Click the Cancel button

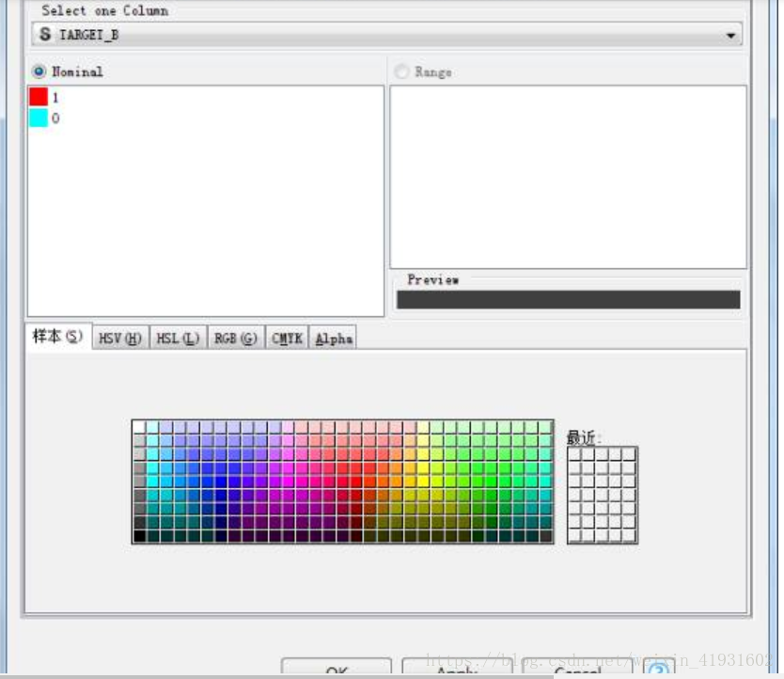577,667
